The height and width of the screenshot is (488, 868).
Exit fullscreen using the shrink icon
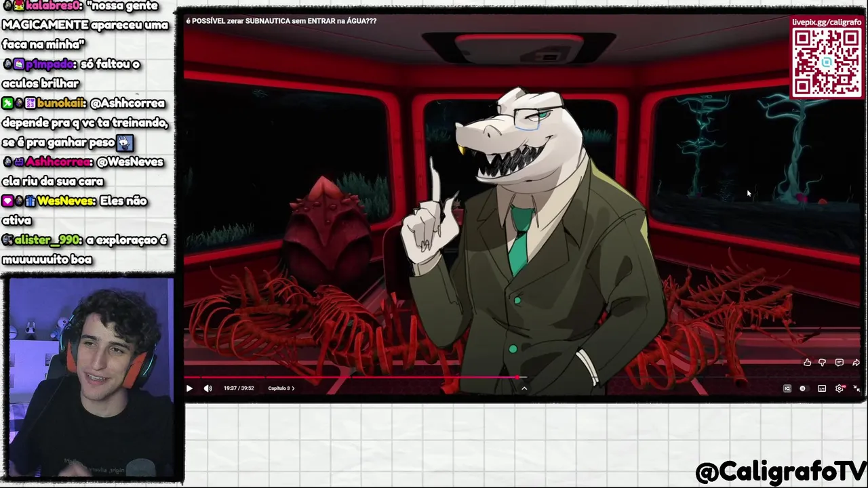[x=856, y=388]
